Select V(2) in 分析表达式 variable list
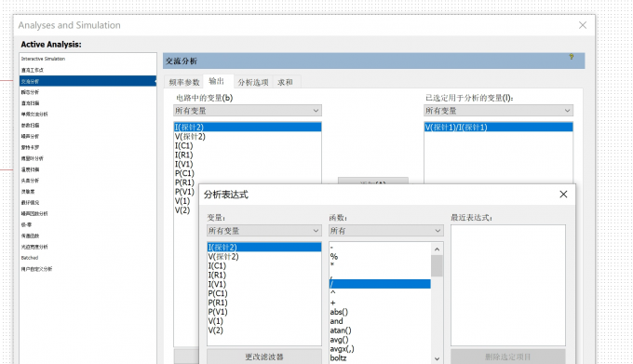 click(x=264, y=330)
